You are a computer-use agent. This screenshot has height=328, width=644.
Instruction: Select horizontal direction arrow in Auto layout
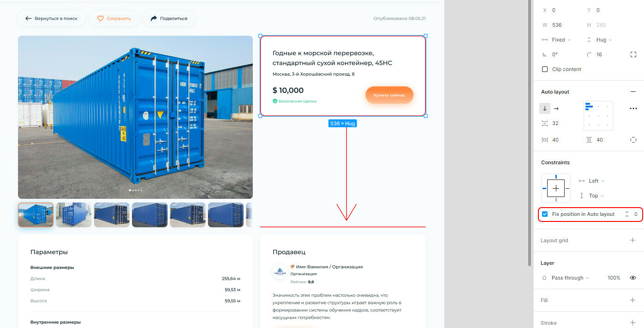(x=556, y=108)
